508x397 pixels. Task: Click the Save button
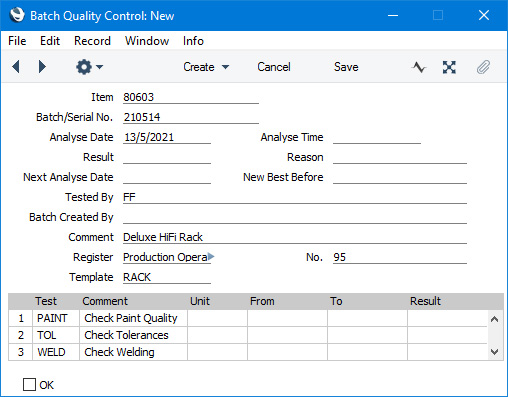click(x=346, y=67)
